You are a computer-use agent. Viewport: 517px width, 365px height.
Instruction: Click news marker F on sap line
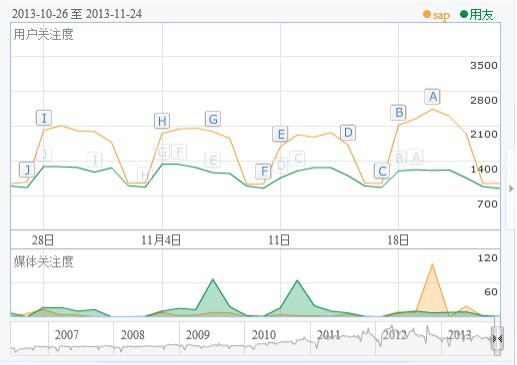[263, 171]
